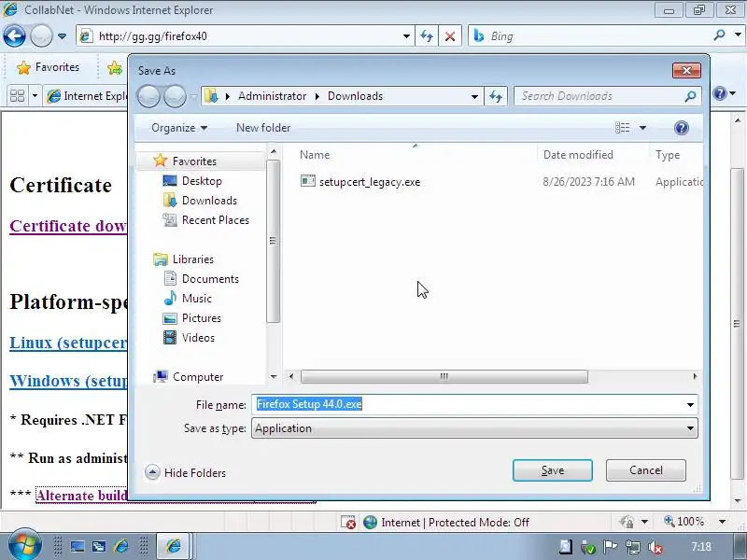Select Favorites group in navigation pane
The image size is (747, 560).
194,161
